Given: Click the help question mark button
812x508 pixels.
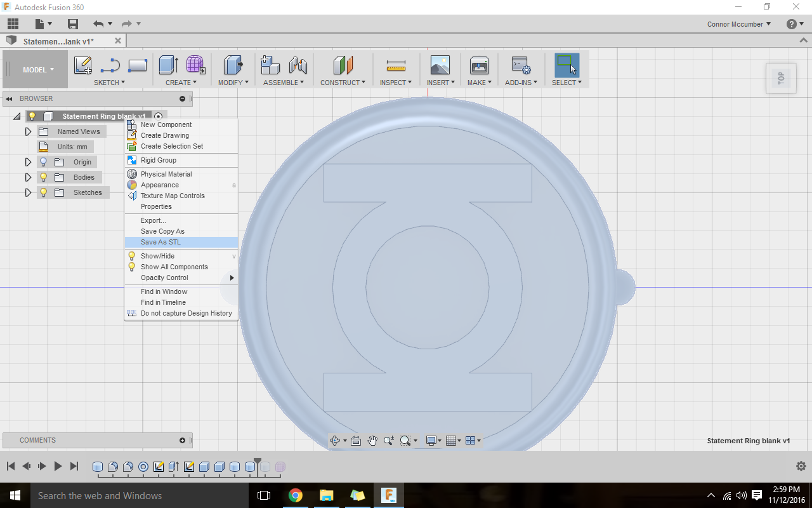Looking at the screenshot, I should coord(791,24).
